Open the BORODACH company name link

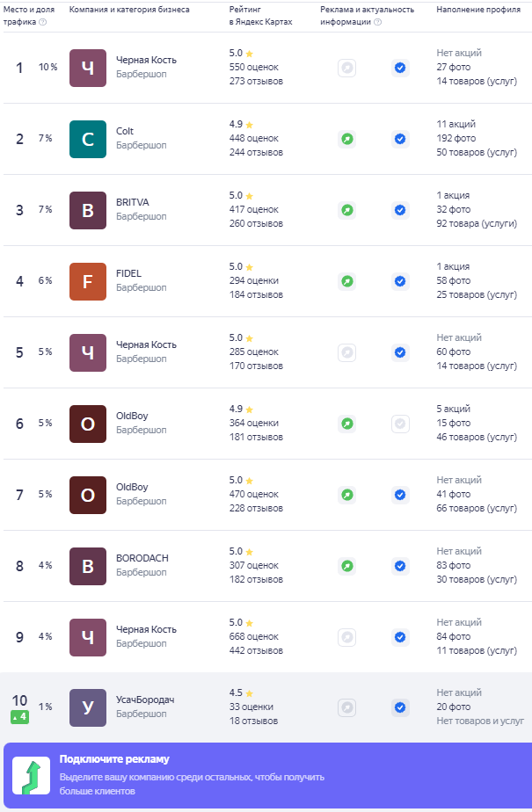(142, 558)
